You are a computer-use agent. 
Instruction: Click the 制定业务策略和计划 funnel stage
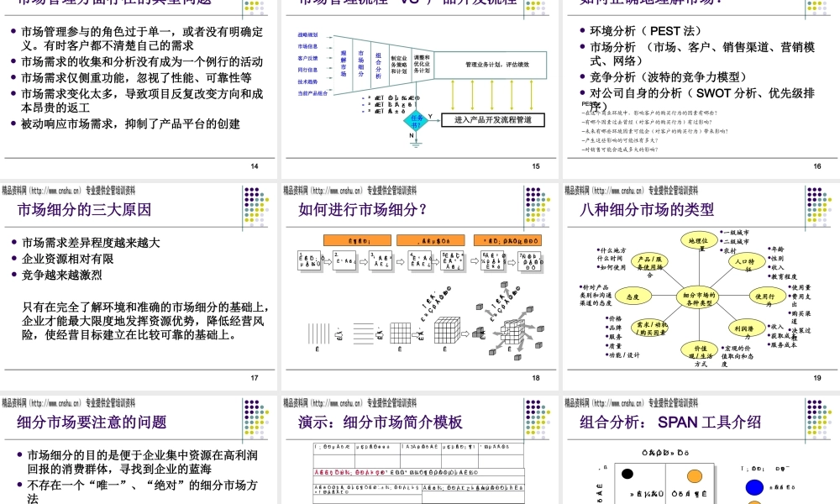tap(398, 66)
